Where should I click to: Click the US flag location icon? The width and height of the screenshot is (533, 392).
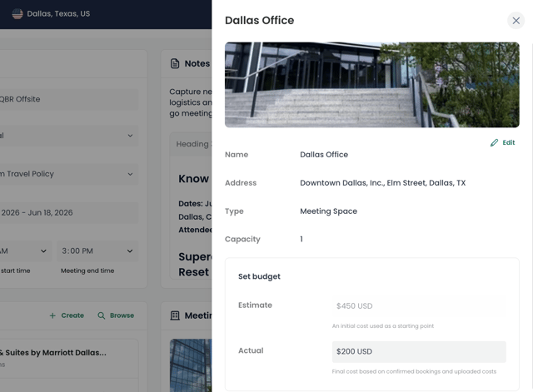(17, 14)
